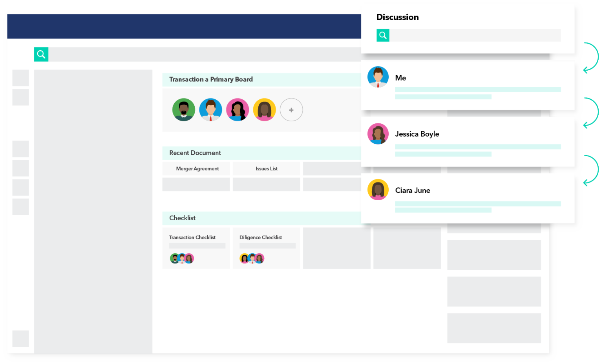Select Ciara June's avatar icon
Image resolution: width=603 pixels, height=364 pixels.
(378, 189)
